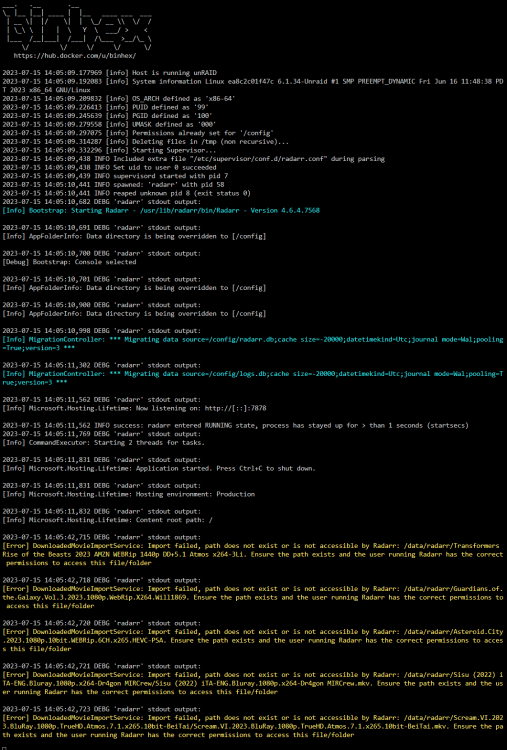Select the 'Host is running unRAID' line
Screen dimensions: 507x750
[110, 73]
